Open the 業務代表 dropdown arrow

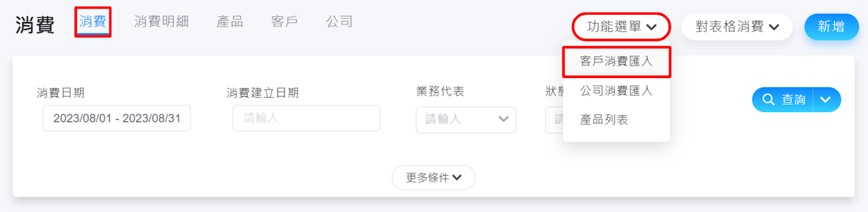(504, 119)
